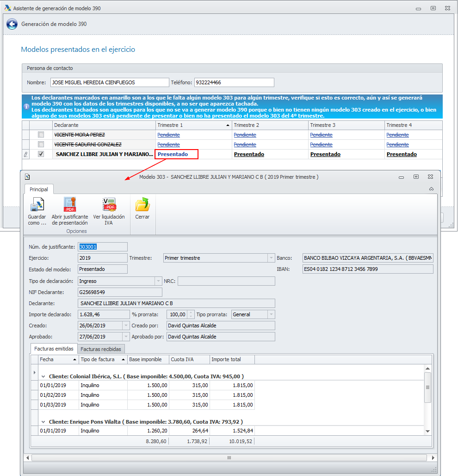Viewport: 458px width, 476px height.
Task: Switch to the Facturas recibidas tab
Action: coord(101,349)
